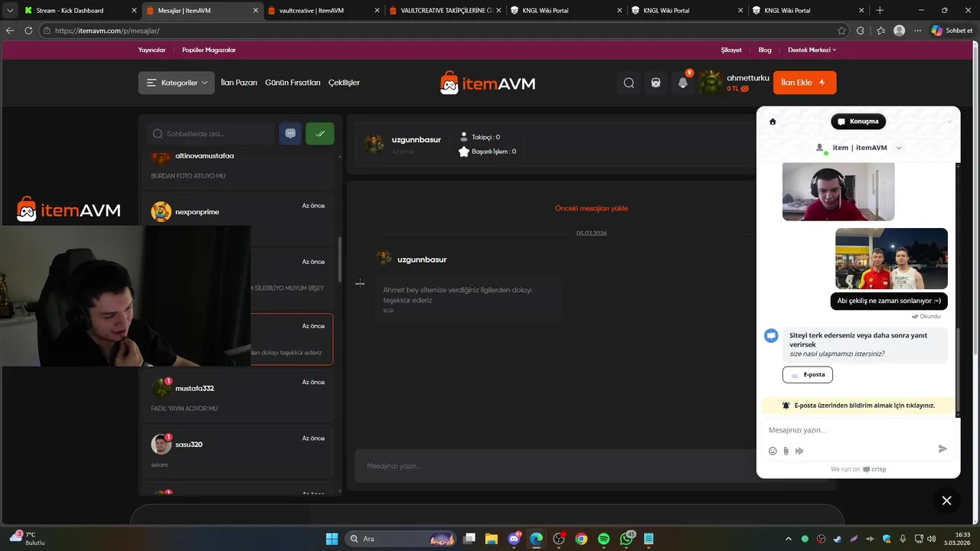Open Chrome from the taskbar

(x=581, y=539)
